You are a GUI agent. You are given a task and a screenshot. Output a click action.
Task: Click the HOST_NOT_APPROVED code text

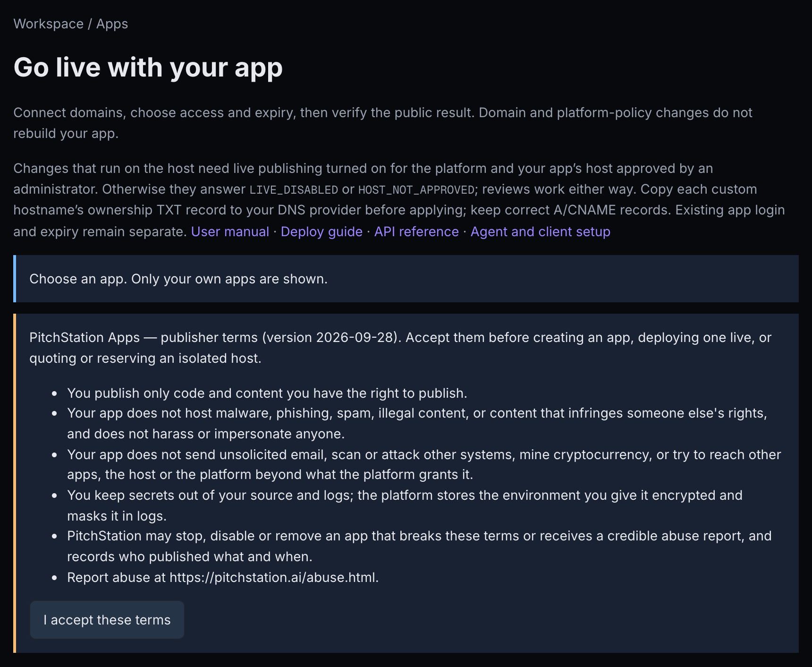416,189
